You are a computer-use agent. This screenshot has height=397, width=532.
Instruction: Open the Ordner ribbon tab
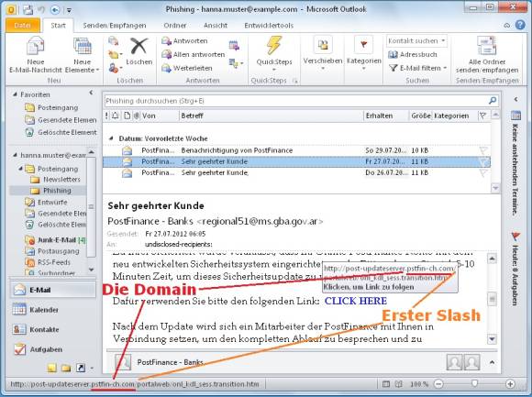click(174, 26)
